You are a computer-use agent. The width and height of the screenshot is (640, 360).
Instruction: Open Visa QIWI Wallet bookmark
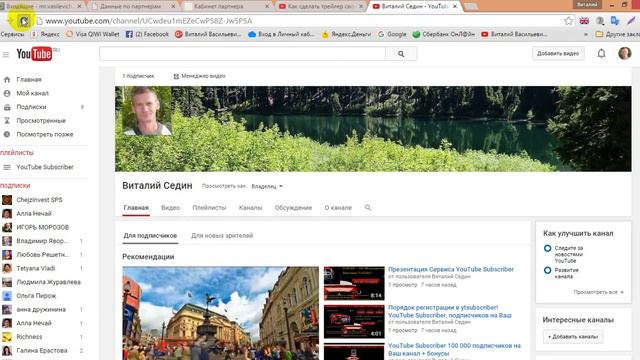coord(93,35)
